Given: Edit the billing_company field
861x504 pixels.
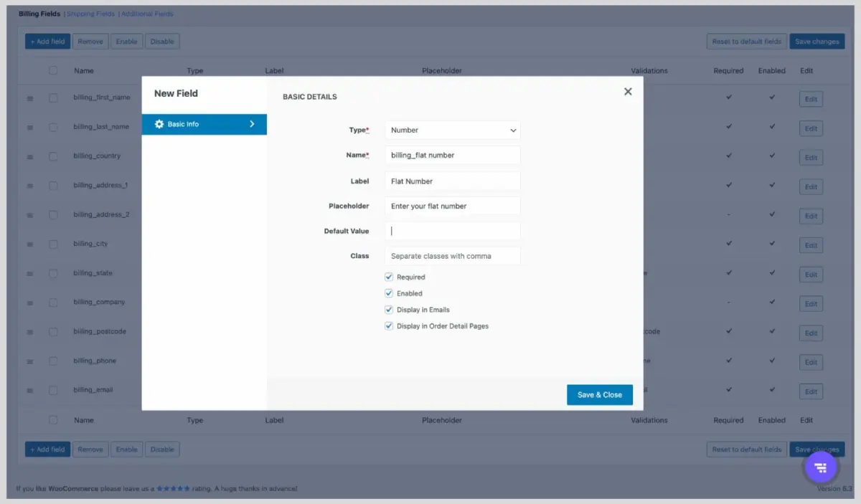Looking at the screenshot, I should (x=811, y=304).
